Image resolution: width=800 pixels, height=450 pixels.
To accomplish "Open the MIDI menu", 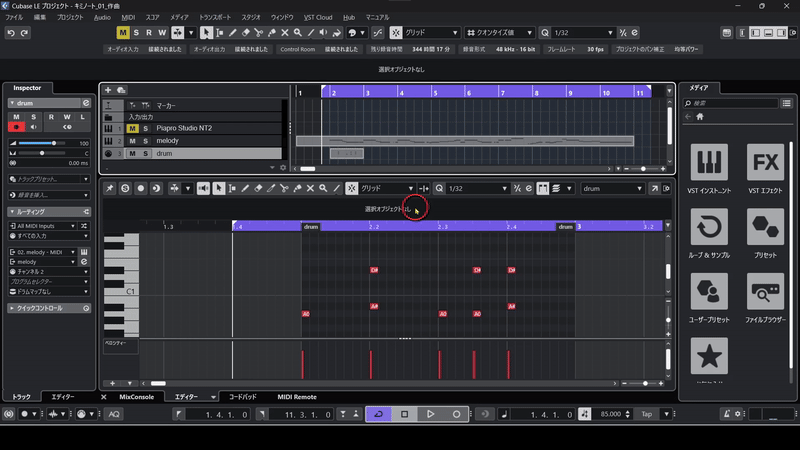I will pos(128,17).
